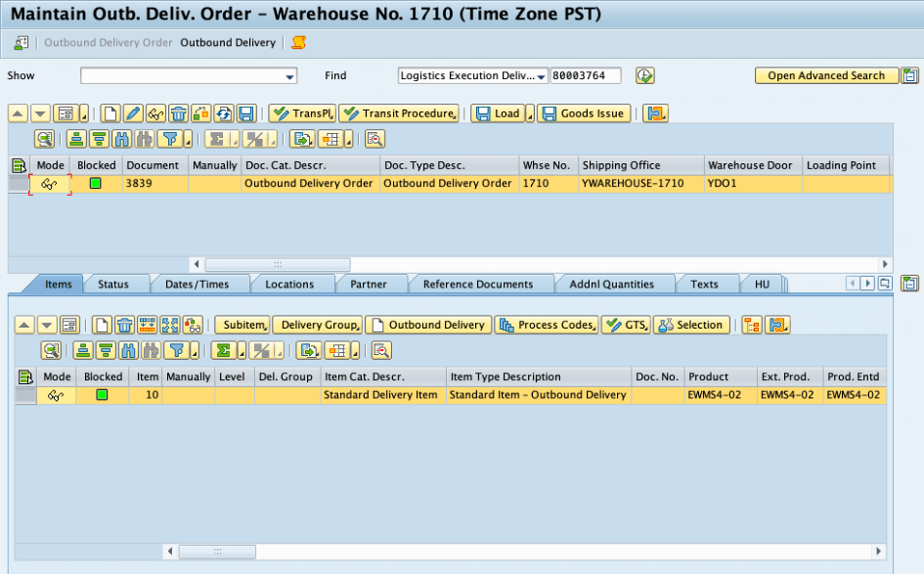Click the upper details magnifier icon
924x574 pixels.
45,139
